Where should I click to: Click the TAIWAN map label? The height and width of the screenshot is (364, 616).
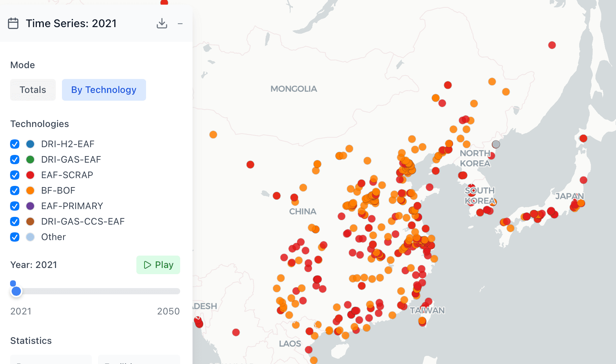click(x=427, y=311)
